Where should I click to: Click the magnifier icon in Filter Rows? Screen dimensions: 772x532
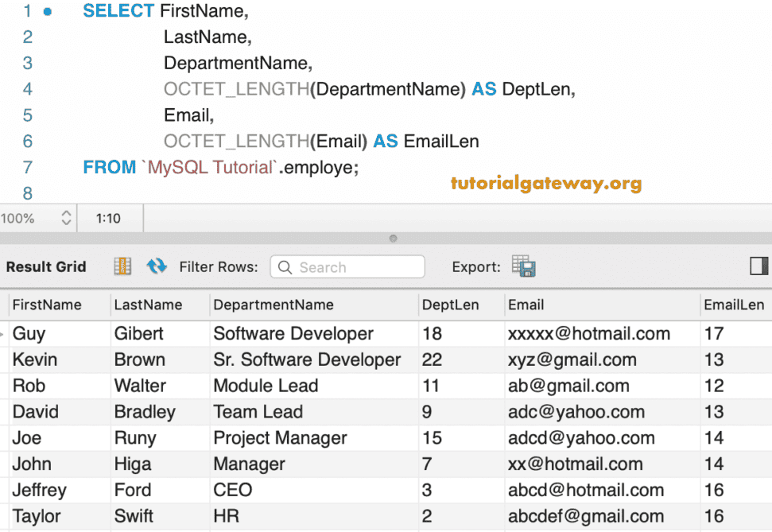tap(285, 267)
